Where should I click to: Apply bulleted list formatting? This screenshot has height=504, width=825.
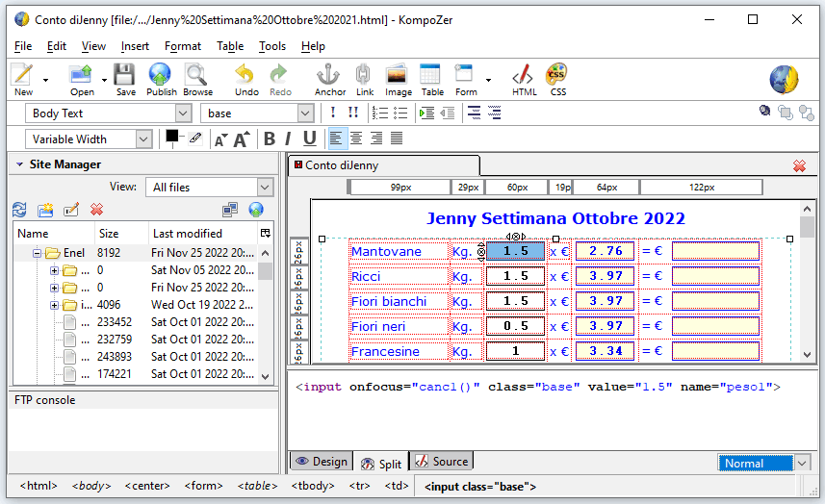pos(400,113)
